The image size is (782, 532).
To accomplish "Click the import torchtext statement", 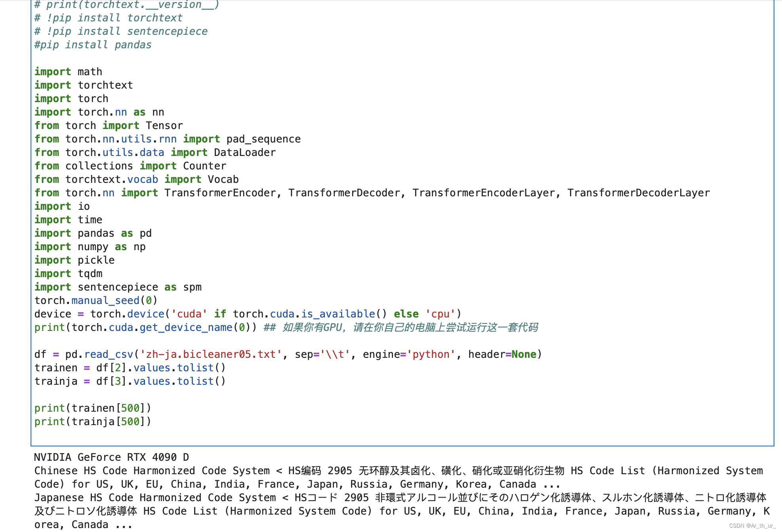I will (x=83, y=85).
